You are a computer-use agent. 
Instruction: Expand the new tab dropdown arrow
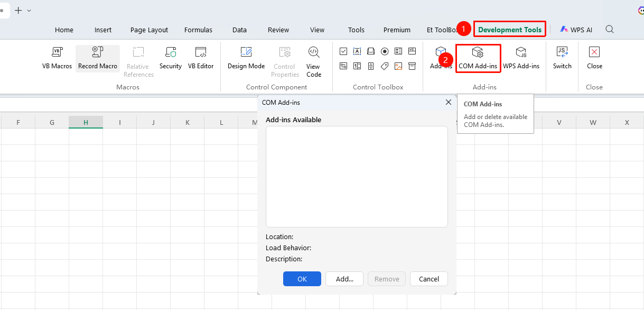tap(29, 10)
